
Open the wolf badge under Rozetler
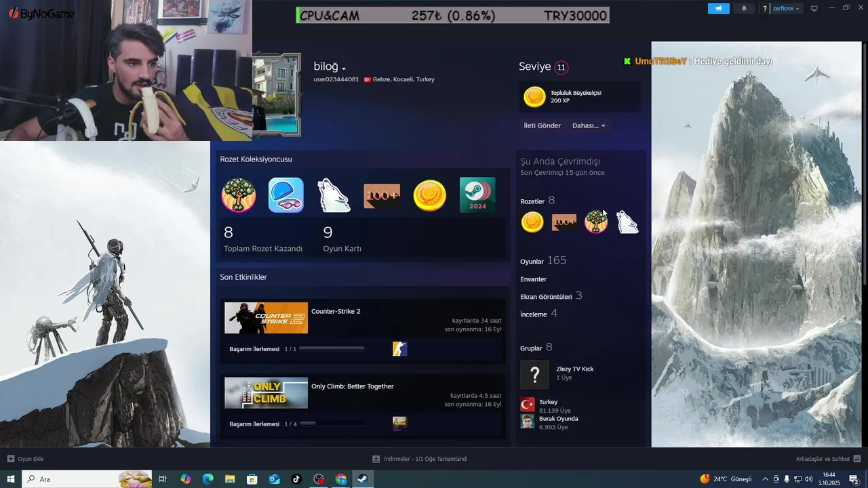point(627,222)
